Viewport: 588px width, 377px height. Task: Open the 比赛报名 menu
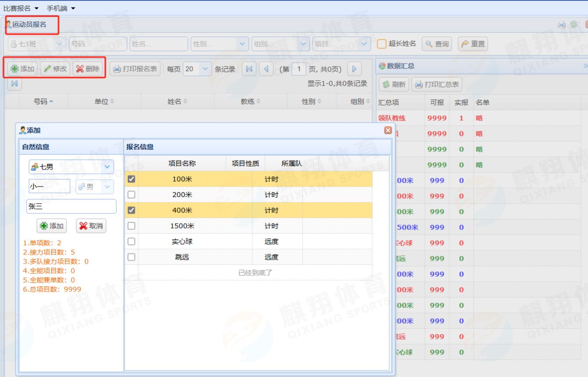click(21, 8)
